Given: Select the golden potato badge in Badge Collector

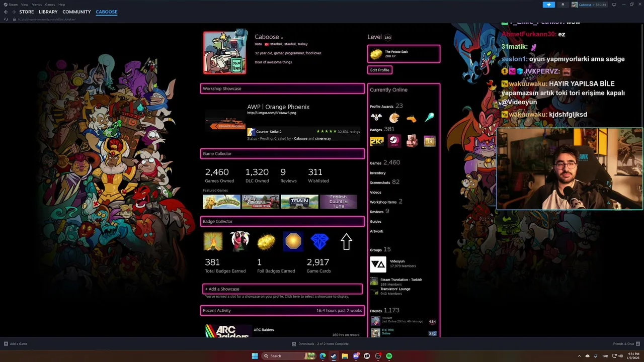Looking at the screenshot, I should click(266, 242).
